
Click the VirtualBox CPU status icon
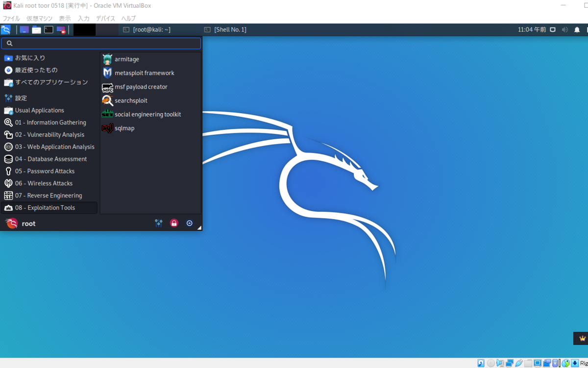click(x=556, y=363)
